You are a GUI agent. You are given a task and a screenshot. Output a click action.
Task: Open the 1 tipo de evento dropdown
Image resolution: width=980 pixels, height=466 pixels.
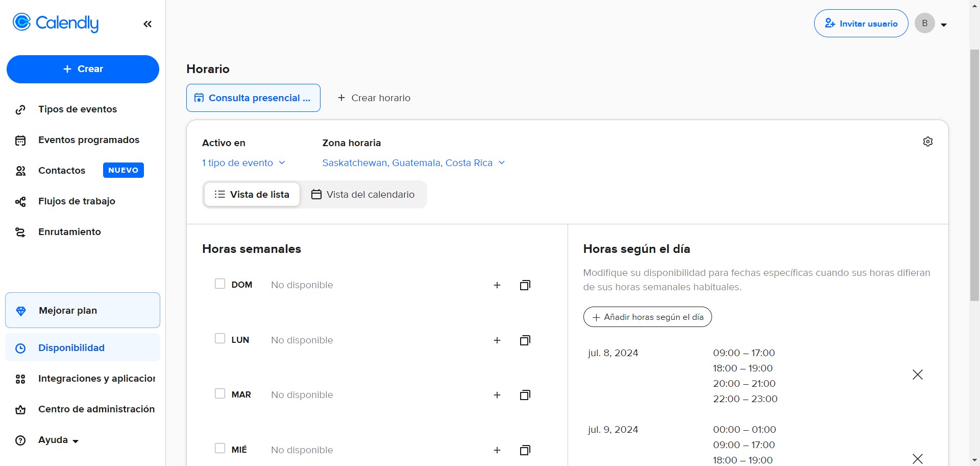tap(243, 163)
